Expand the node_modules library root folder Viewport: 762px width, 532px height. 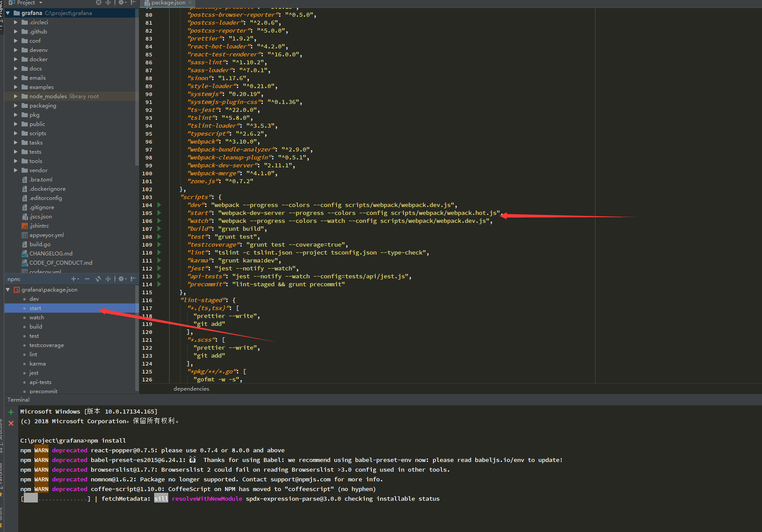[x=16, y=96]
